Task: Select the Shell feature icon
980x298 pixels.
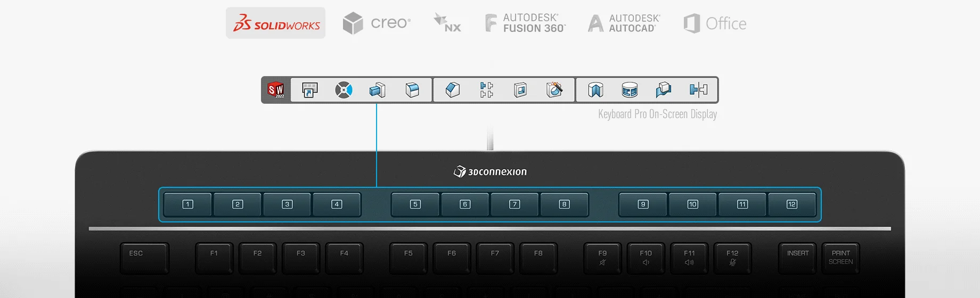Action: pyautogui.click(x=520, y=90)
